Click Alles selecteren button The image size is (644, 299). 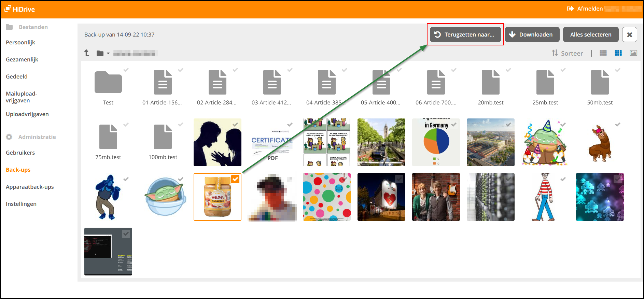coord(591,34)
